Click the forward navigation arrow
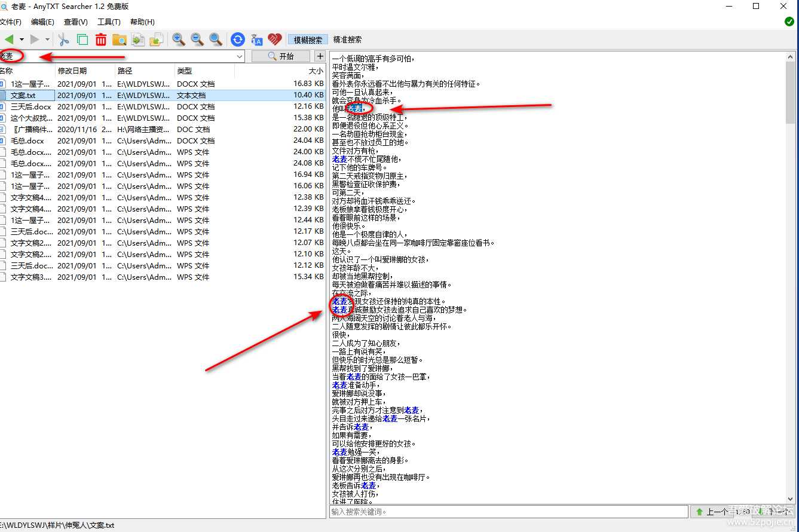799x532 pixels. (x=34, y=38)
